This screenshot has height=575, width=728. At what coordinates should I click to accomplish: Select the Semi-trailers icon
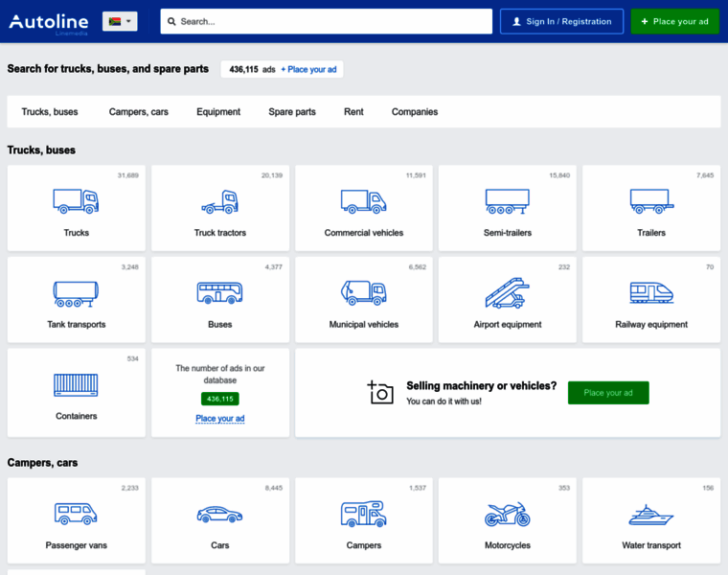(507, 201)
